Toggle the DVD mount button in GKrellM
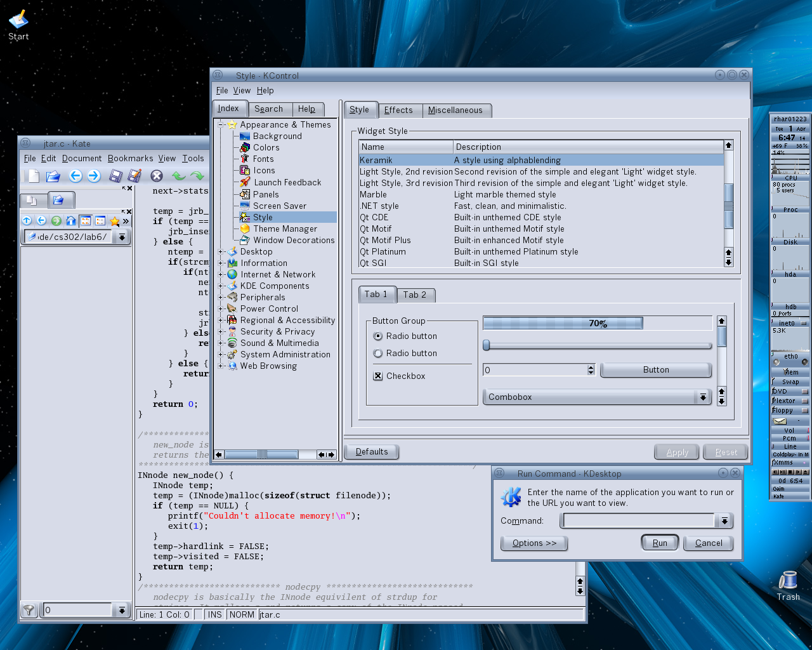The image size is (812, 650). pyautogui.click(x=804, y=392)
